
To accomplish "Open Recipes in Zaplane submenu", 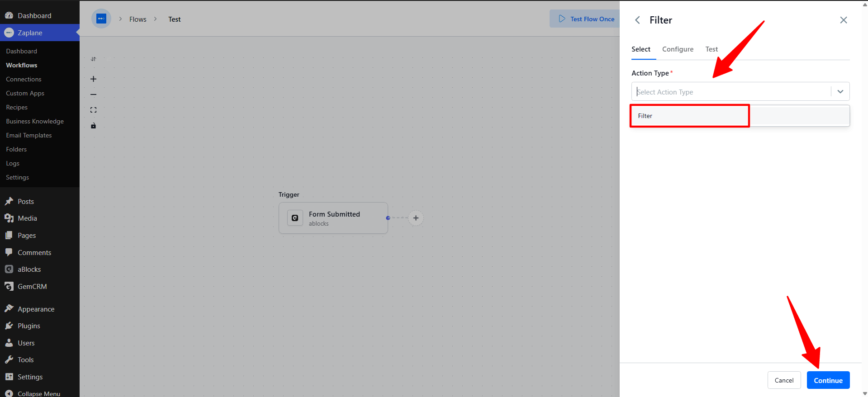I will tap(17, 107).
